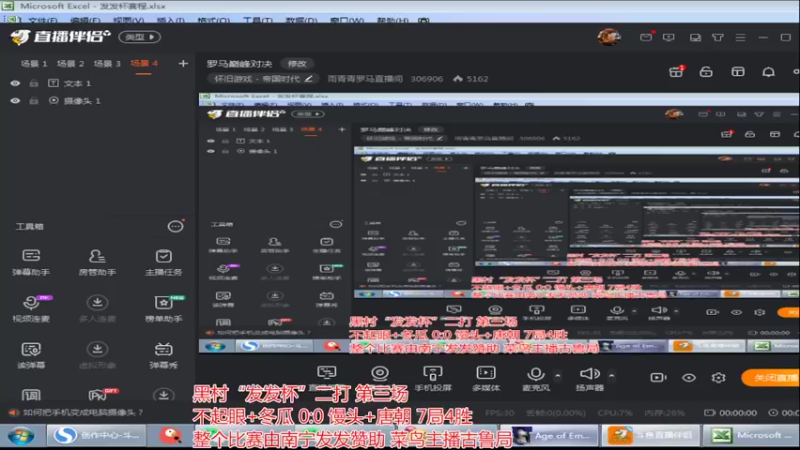Add screen capture source icon
The image size is (800, 450).
pyautogui.click(x=327, y=373)
